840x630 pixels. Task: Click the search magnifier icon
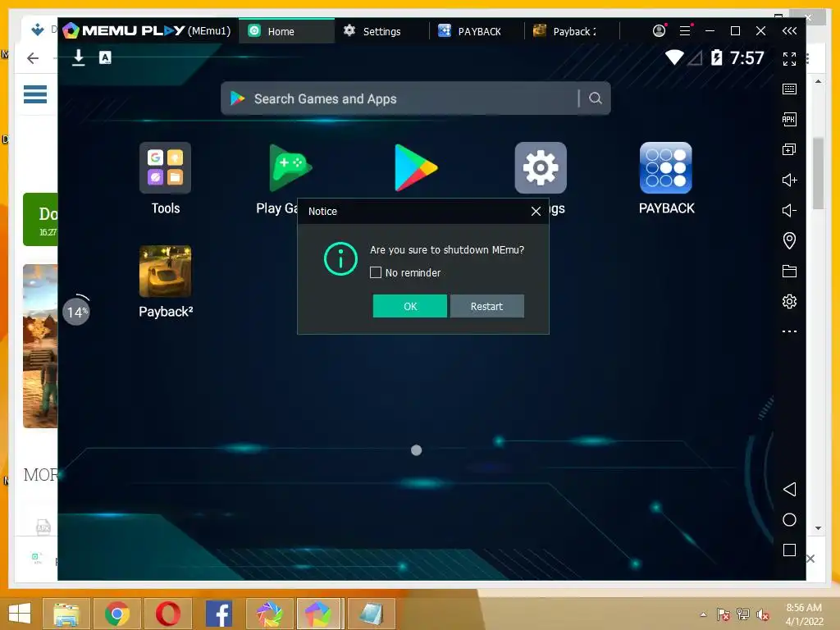(x=596, y=98)
